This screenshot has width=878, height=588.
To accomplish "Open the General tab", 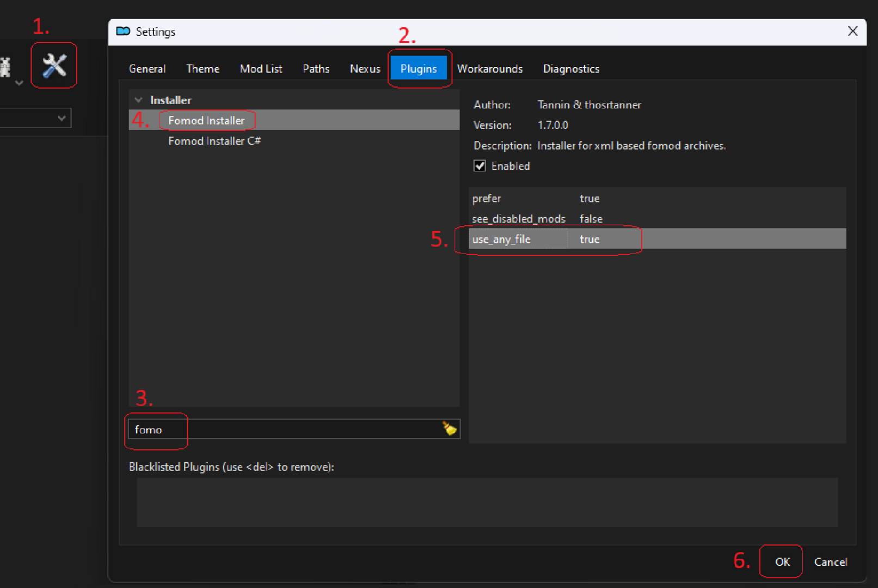I will click(x=147, y=69).
